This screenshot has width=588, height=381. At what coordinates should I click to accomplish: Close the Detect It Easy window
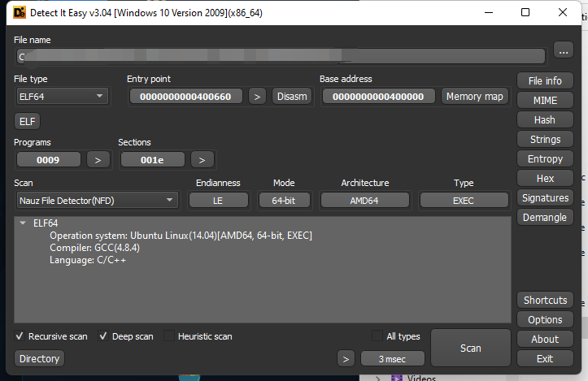563,12
